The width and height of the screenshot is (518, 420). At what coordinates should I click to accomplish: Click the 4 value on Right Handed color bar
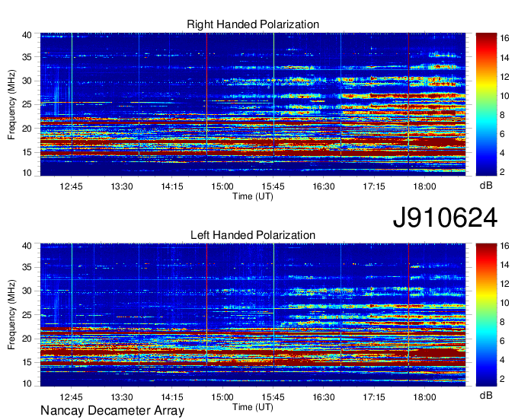[x=502, y=153]
